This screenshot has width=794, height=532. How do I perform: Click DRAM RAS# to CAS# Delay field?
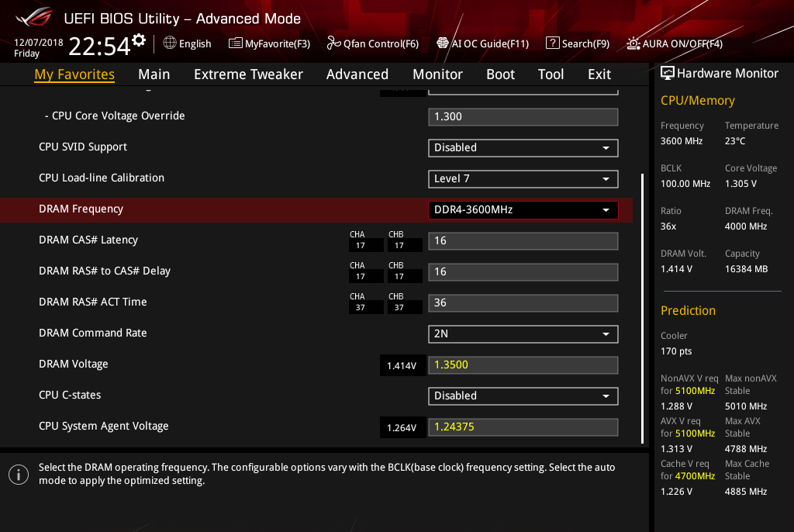tap(523, 272)
